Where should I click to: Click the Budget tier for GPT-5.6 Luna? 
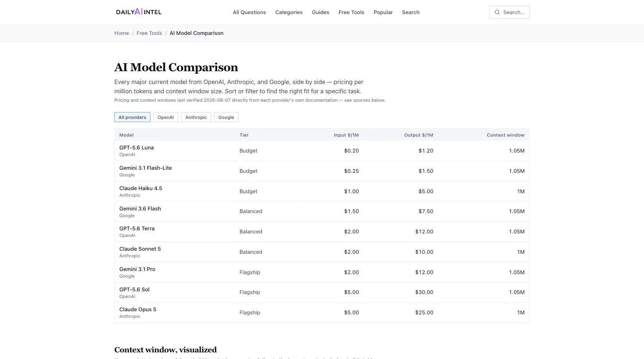point(249,151)
